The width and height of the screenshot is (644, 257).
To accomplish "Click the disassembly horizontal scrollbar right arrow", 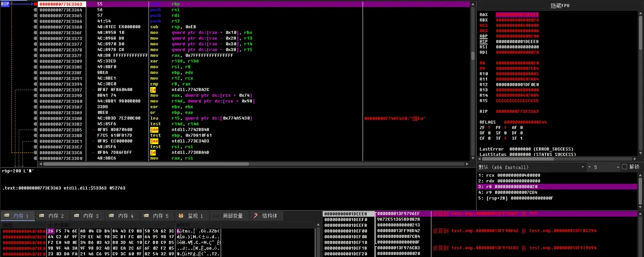I will pos(467,164).
